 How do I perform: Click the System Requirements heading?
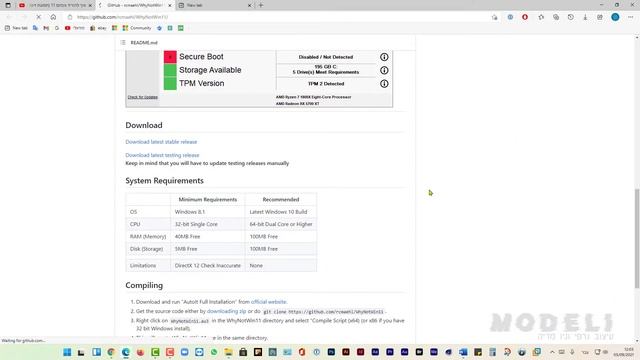click(x=164, y=180)
